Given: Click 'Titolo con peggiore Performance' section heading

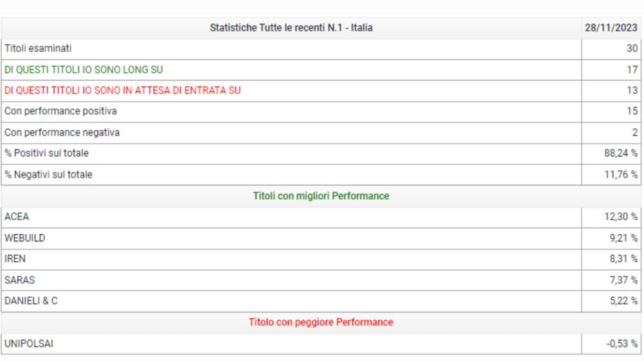Looking at the screenshot, I should (x=321, y=322).
